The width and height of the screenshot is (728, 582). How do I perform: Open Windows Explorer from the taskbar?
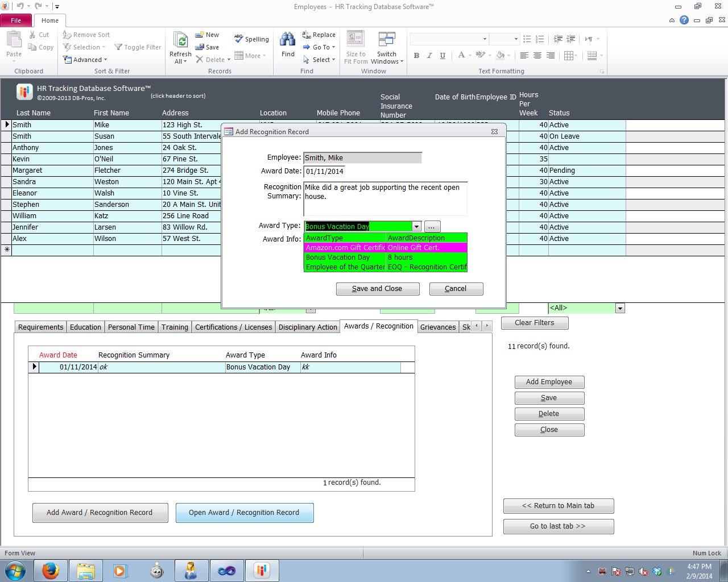[86, 570]
